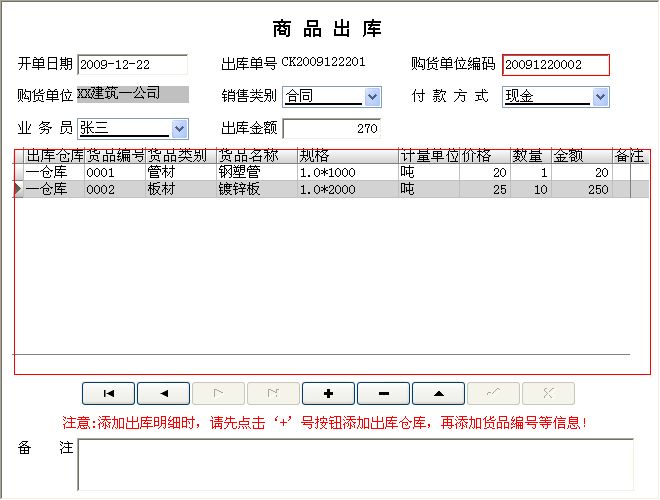Screen dimensions: 660x500
Task: Click the post checkmark navigator button
Action: pos(493,393)
